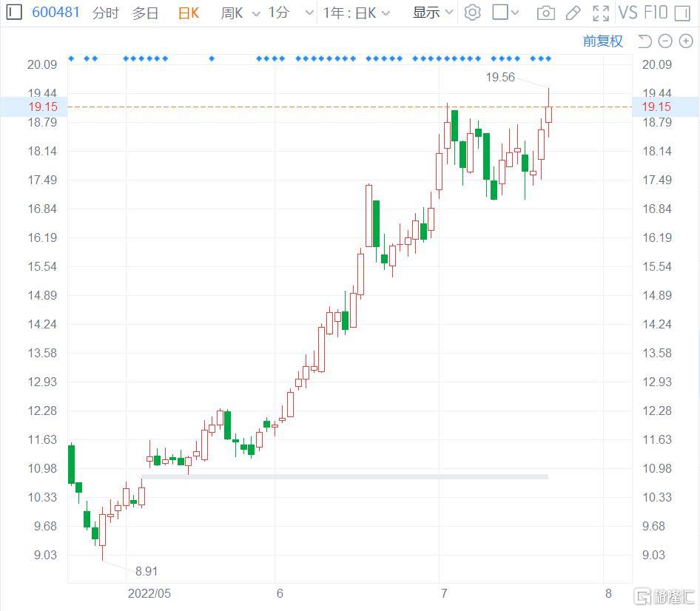Image resolution: width=700 pixels, height=611 pixels.
Task: Expand the dropdown arrow after 1分
Action: [309, 13]
